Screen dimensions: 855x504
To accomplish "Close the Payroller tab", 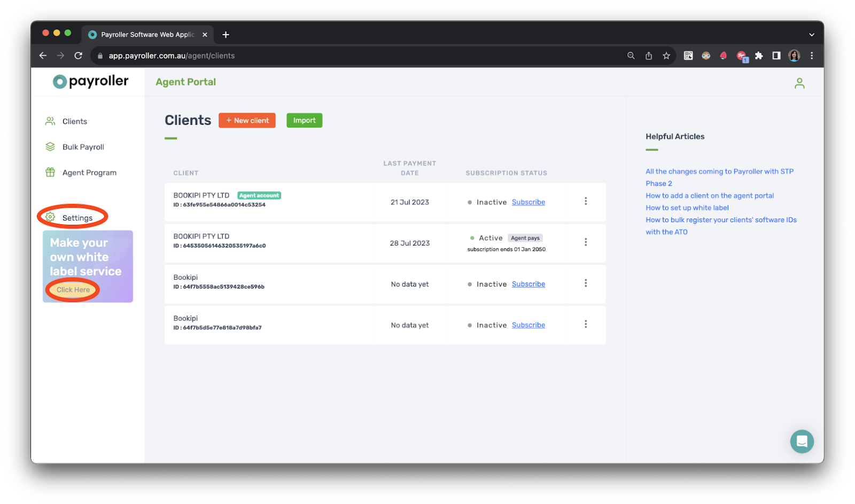I will [x=205, y=35].
